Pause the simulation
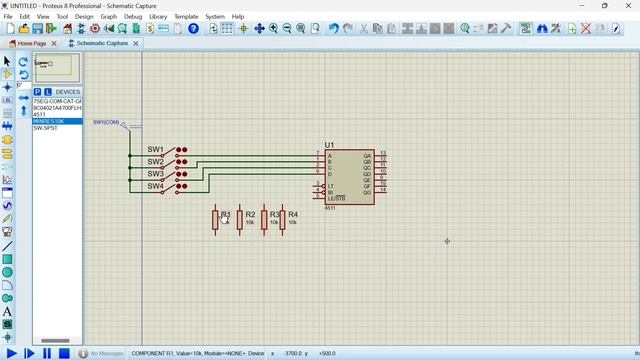This screenshot has width=640, height=360. tap(47, 353)
